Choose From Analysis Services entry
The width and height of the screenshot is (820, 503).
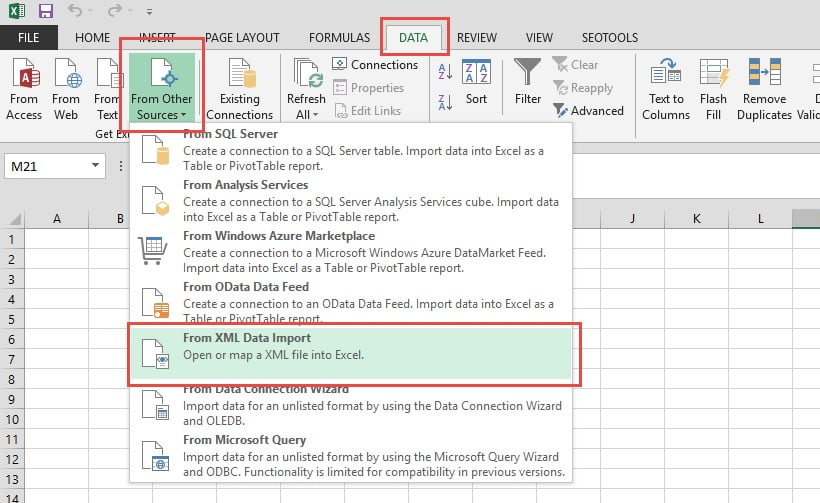[x=351, y=201]
